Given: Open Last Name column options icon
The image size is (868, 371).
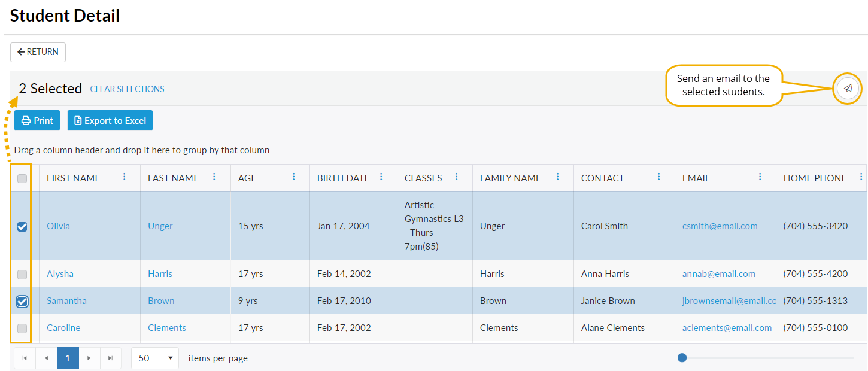Looking at the screenshot, I should pos(214,177).
